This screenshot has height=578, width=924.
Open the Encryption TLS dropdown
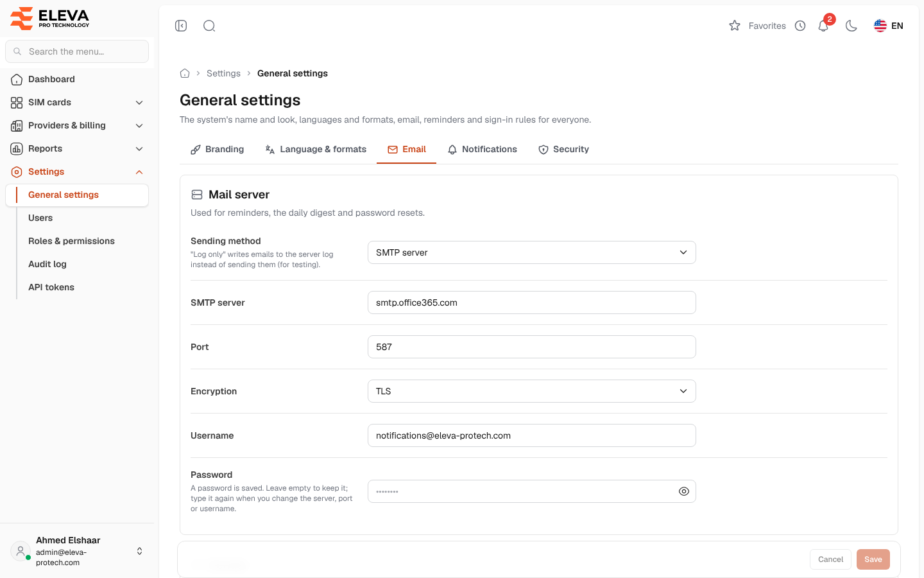(531, 391)
